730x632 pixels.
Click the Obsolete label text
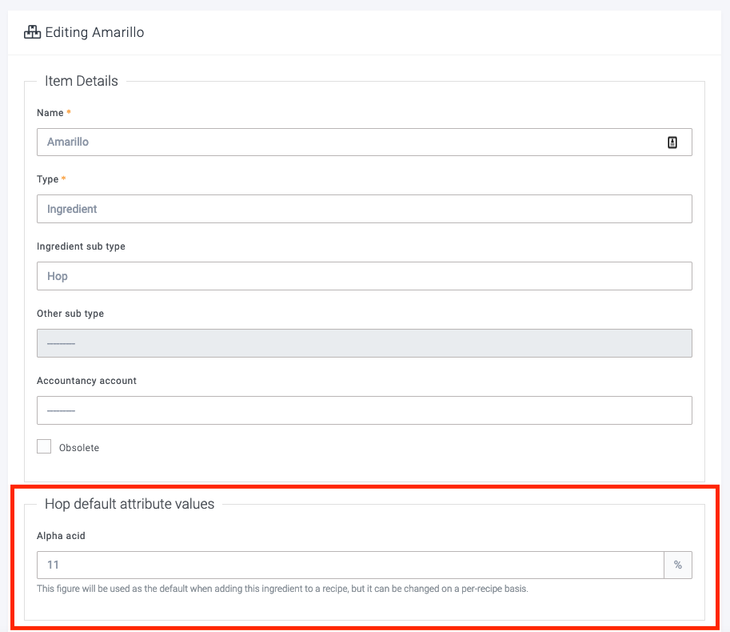(79, 448)
